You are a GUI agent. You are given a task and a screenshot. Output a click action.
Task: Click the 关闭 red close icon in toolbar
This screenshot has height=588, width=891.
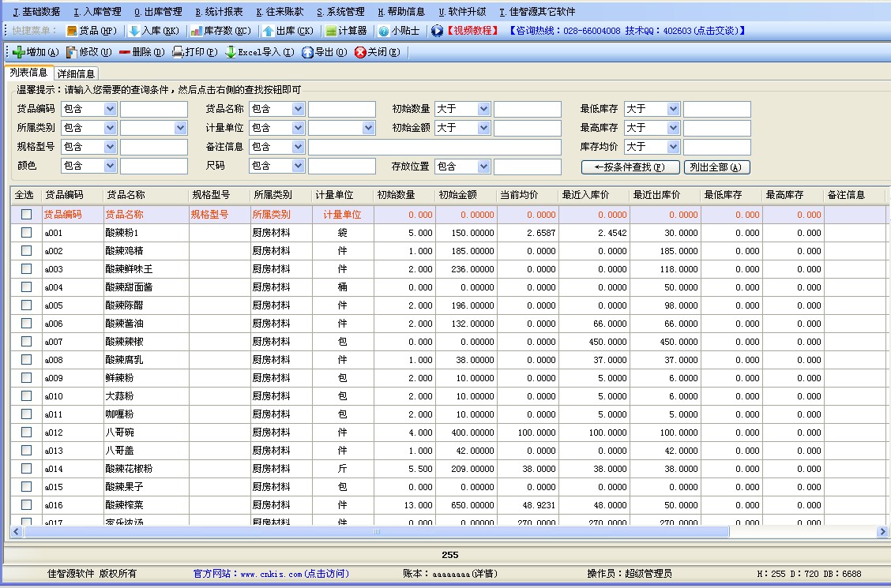(x=360, y=52)
